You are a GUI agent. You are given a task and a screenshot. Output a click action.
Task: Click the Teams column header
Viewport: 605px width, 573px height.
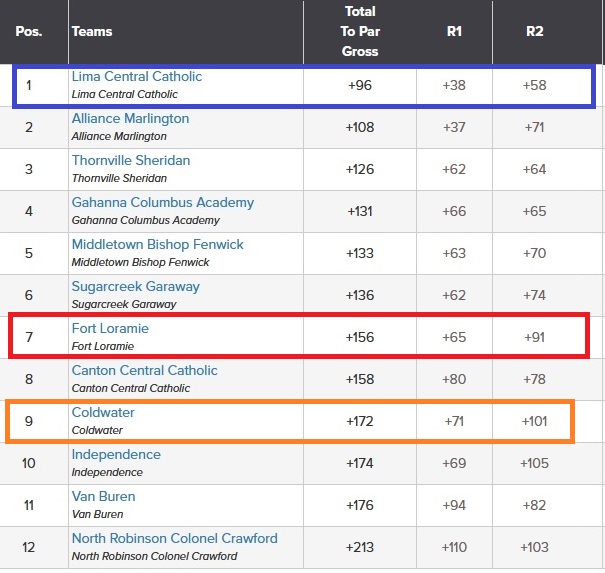(92, 31)
